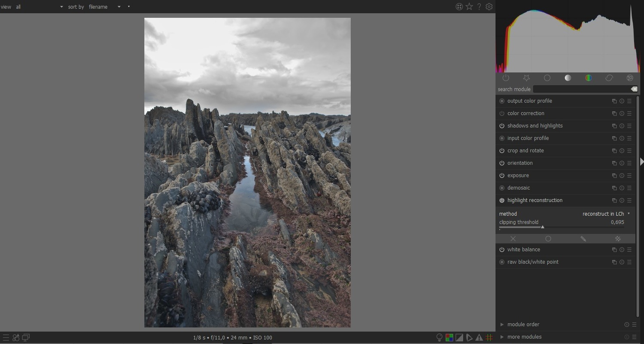Expand the exposure module header
The height and width of the screenshot is (344, 644).
(x=518, y=176)
